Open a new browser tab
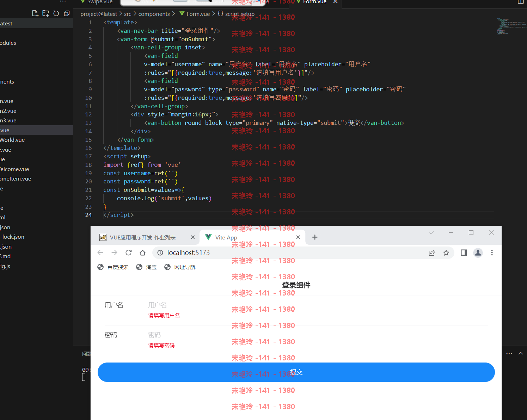527x420 pixels. (x=315, y=237)
